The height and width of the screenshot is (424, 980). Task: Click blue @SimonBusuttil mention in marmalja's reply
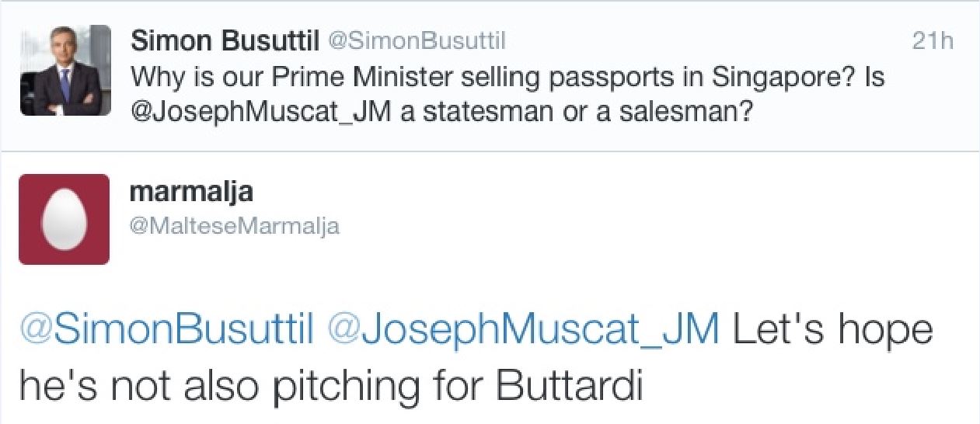166,330
